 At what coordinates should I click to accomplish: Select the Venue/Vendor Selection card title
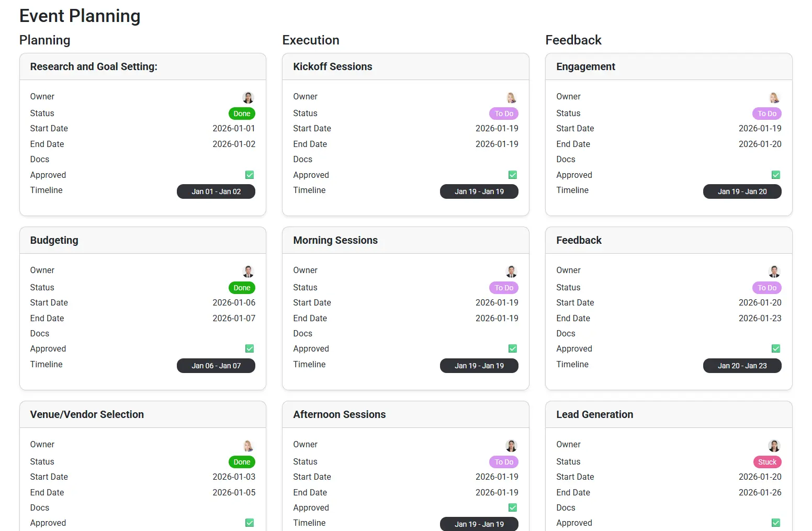click(87, 414)
